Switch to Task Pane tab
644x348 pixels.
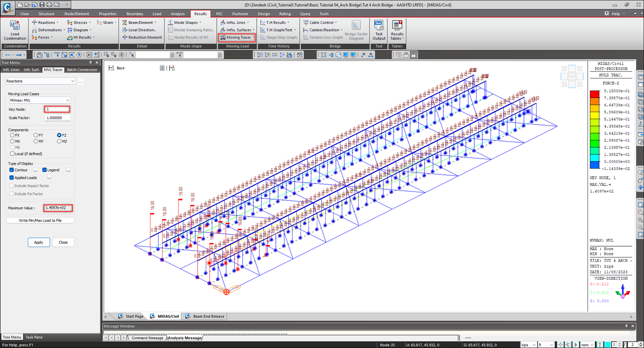pyautogui.click(x=34, y=337)
